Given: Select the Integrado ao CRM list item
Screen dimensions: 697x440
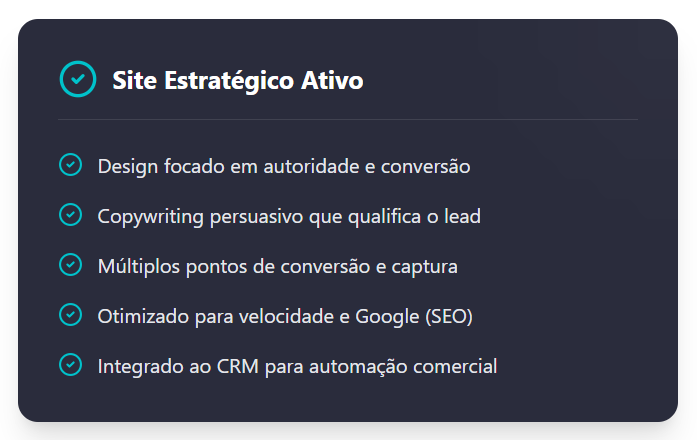Looking at the screenshot, I should click(x=297, y=367).
